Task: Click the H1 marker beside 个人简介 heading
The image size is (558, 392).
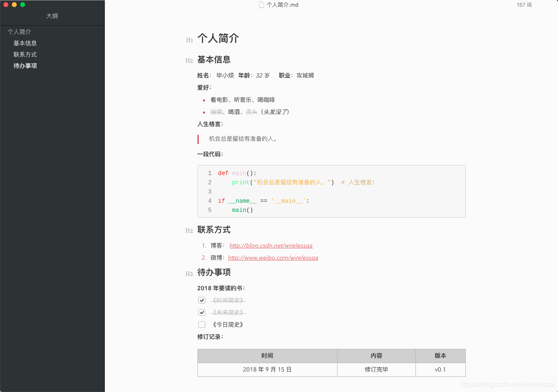Action: 189,40
